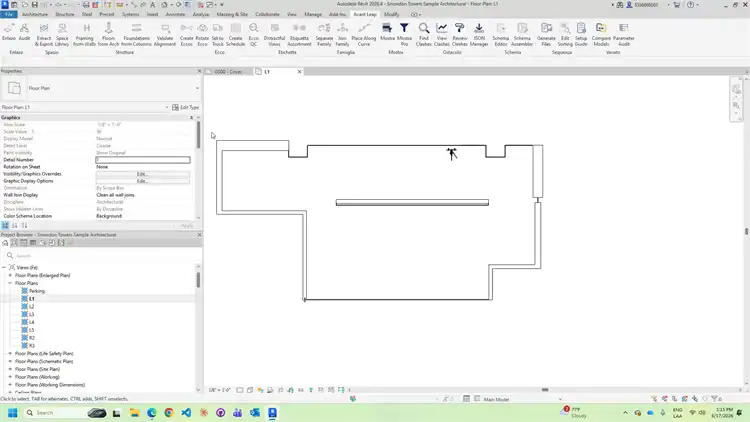Open the File menu
The image size is (750, 422).
click(9, 14)
